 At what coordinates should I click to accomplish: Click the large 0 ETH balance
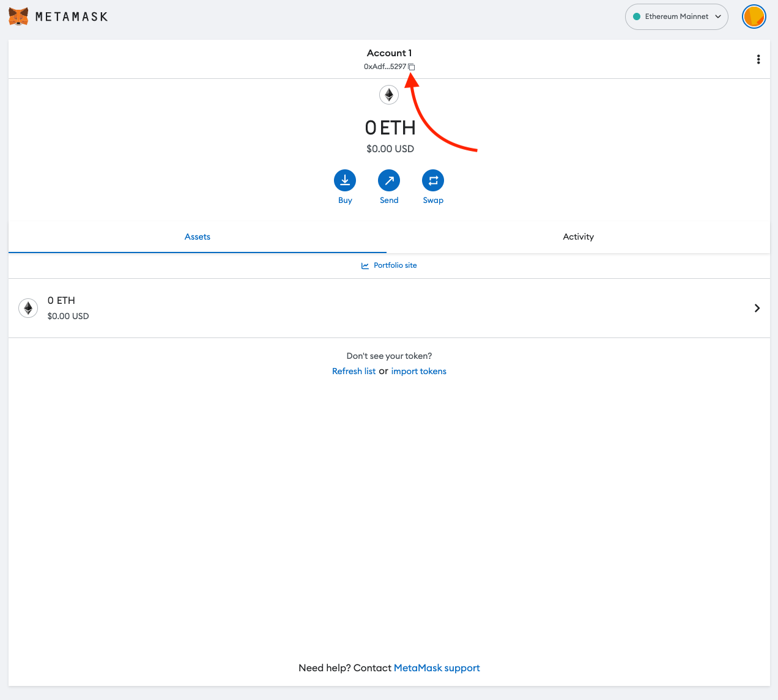pyautogui.click(x=390, y=128)
